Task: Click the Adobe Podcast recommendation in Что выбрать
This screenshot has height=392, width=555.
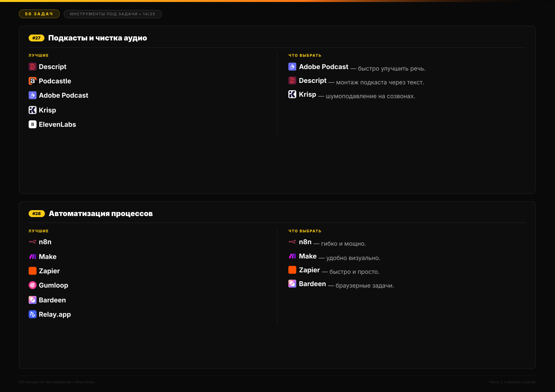Action: pos(357,67)
